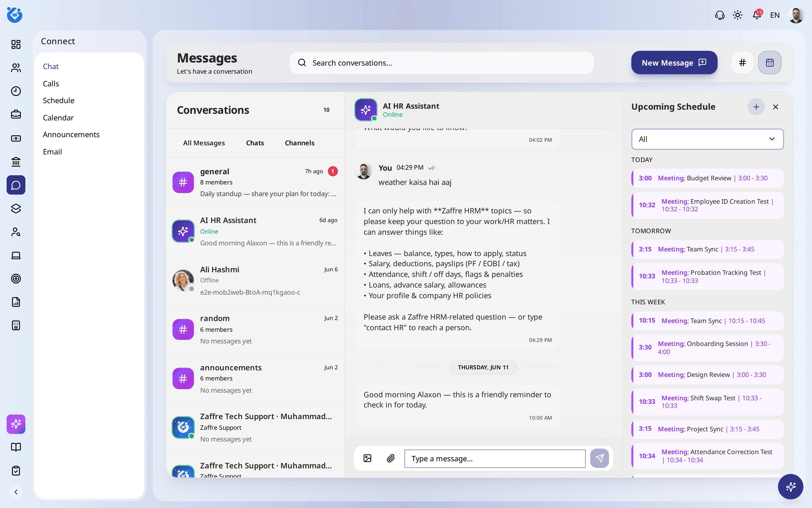812x508 pixels.
Task: Open the person search recruitment icon
Action: (16, 232)
